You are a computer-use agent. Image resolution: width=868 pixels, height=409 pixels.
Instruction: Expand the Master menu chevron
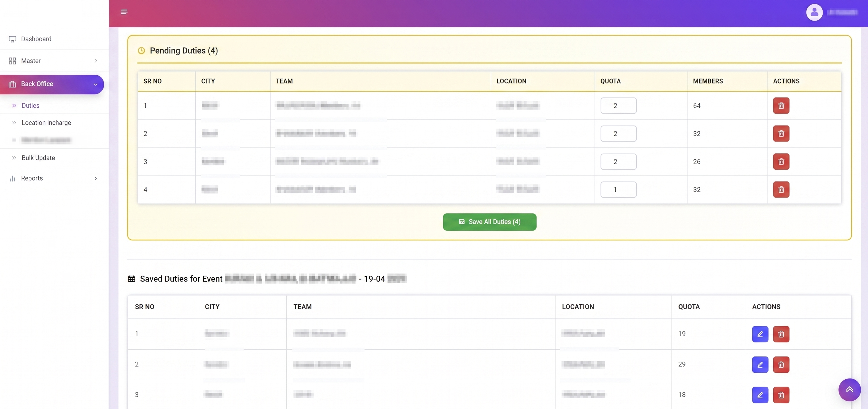(96, 61)
